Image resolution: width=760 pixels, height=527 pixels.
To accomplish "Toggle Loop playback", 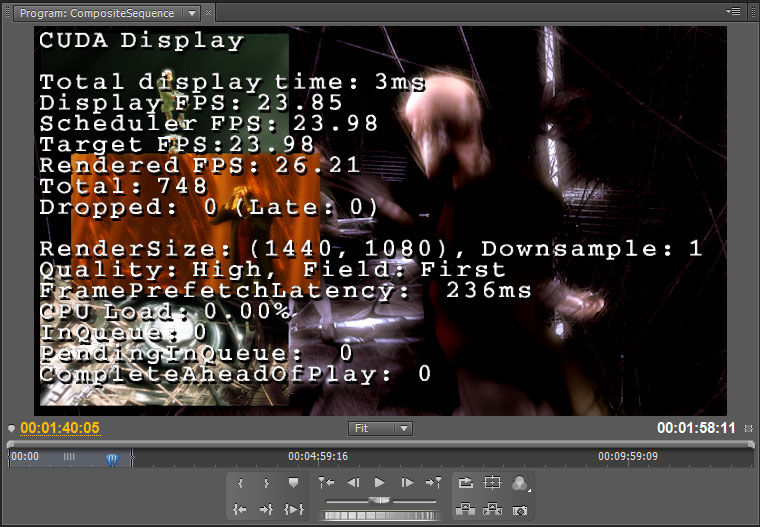I will 465,482.
